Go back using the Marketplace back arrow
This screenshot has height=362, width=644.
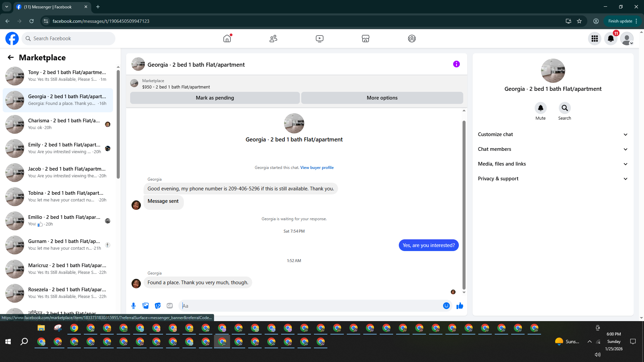[x=11, y=58]
